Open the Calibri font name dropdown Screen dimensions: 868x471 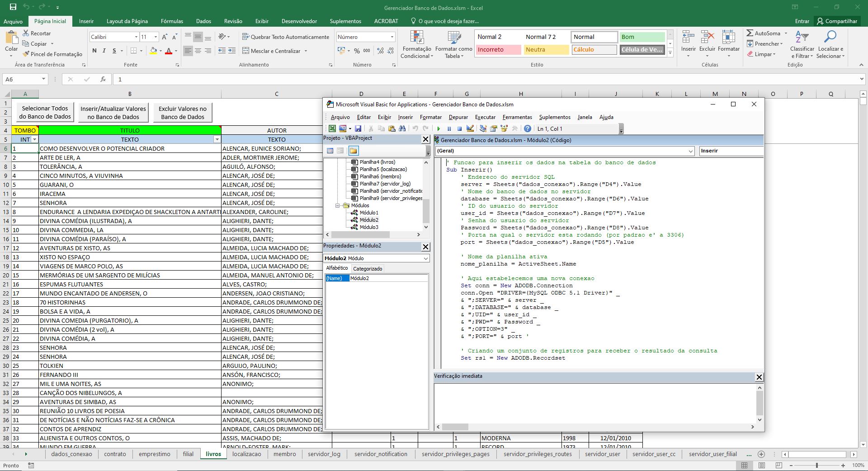136,37
